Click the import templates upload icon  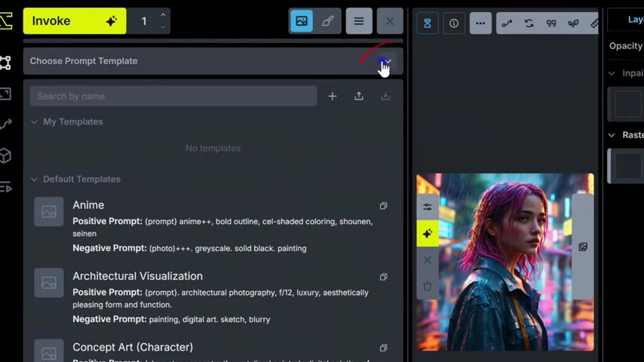(359, 96)
